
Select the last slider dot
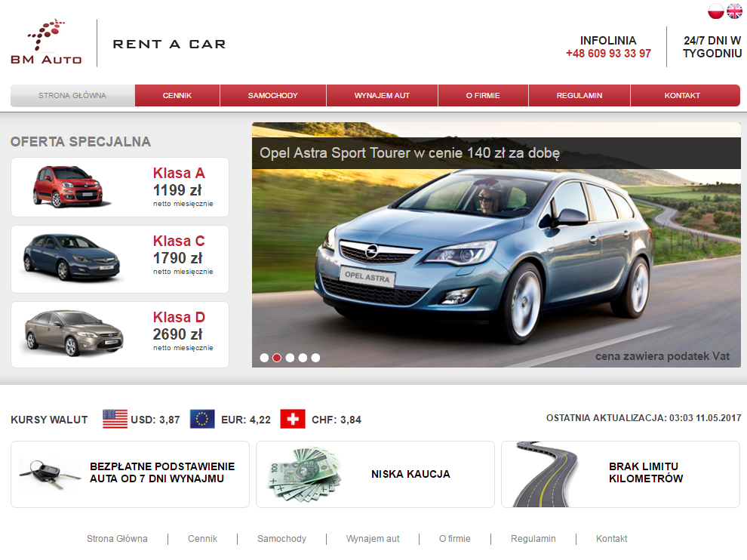coord(315,358)
